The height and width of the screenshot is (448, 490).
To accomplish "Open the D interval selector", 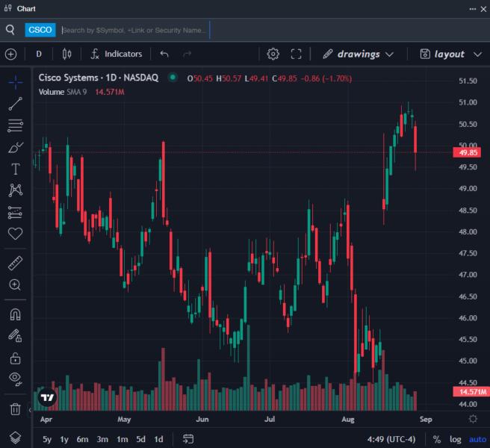I will (x=39, y=54).
